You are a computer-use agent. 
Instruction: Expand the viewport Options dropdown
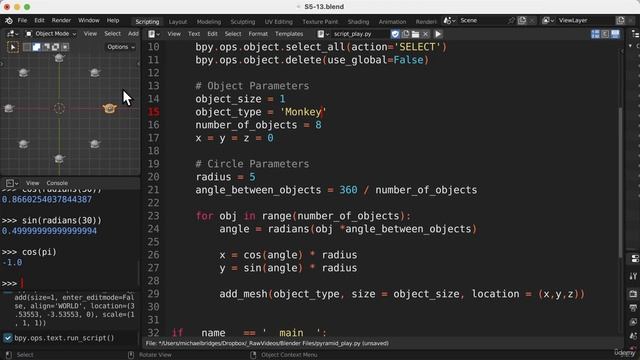click(x=121, y=47)
